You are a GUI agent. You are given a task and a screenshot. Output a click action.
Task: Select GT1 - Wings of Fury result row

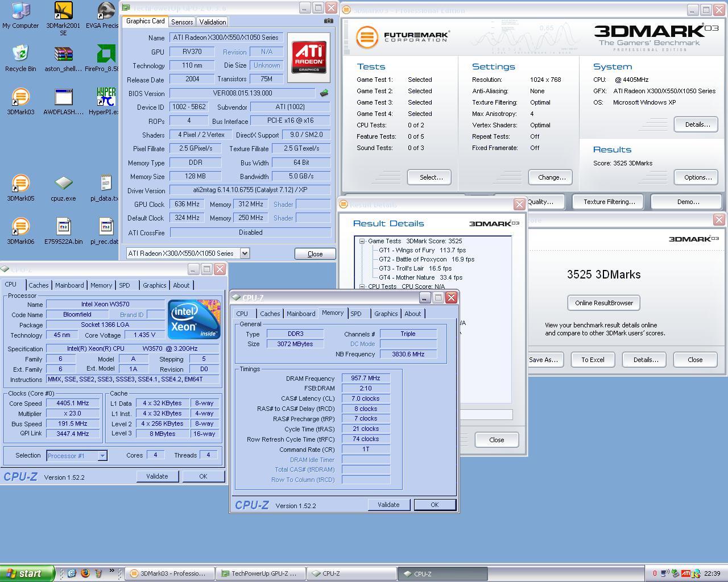pyautogui.click(x=423, y=250)
